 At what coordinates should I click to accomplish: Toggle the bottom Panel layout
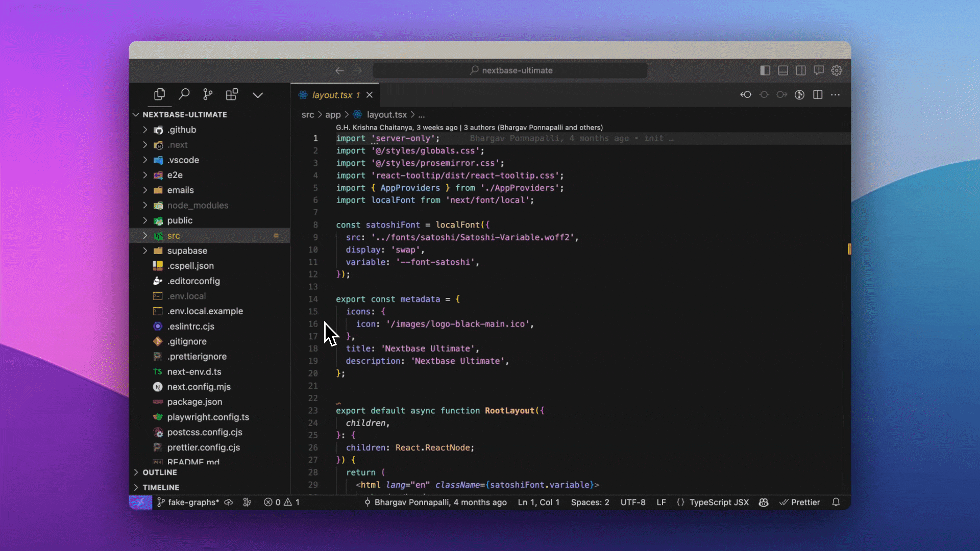pos(783,70)
